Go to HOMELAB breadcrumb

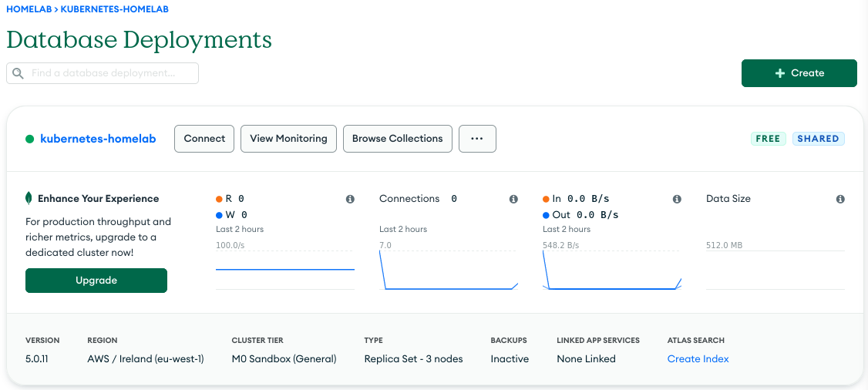29,9
